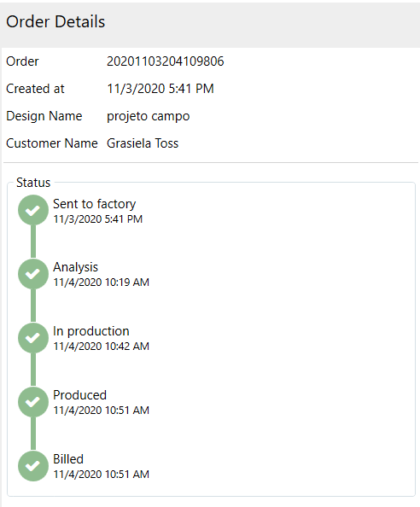Select the In production status label
Screen dimensions: 420x507
(x=90, y=331)
